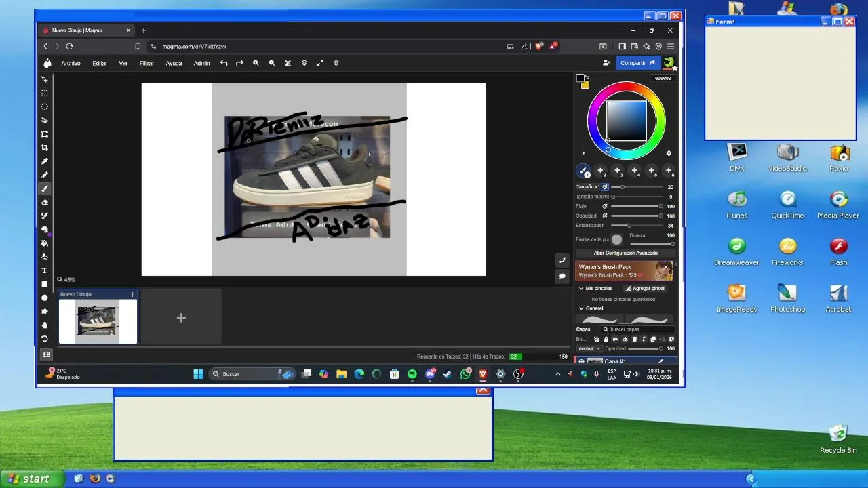Adjust the Estabilizador slider

637,226
